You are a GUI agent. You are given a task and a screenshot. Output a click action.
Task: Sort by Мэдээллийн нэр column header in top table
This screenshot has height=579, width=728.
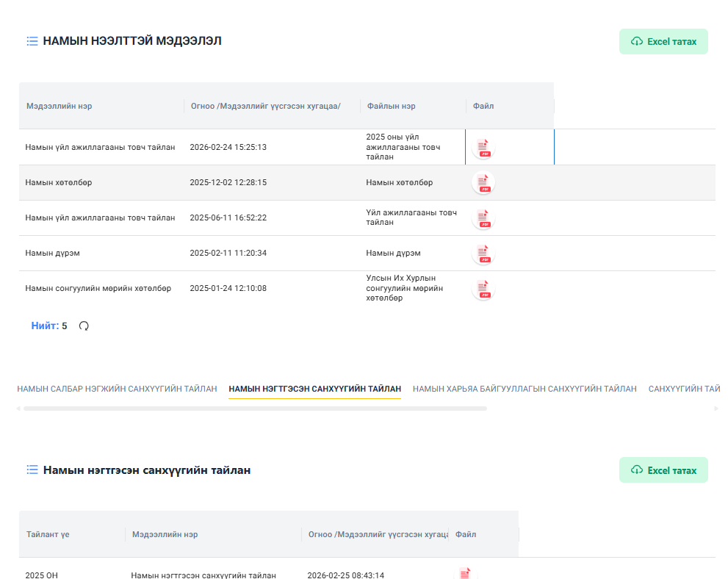60,107
